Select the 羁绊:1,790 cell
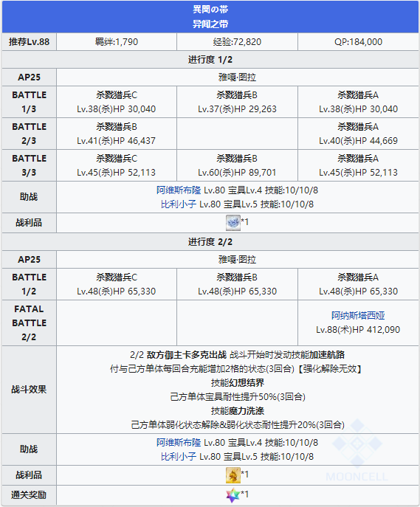Image resolution: width=420 pixels, height=507 pixels. 117,42
